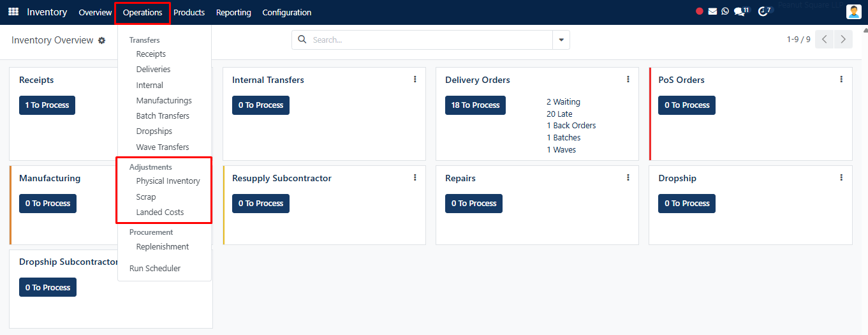The image size is (868, 335).
Task: Open 1 Batches link
Action: 564,137
